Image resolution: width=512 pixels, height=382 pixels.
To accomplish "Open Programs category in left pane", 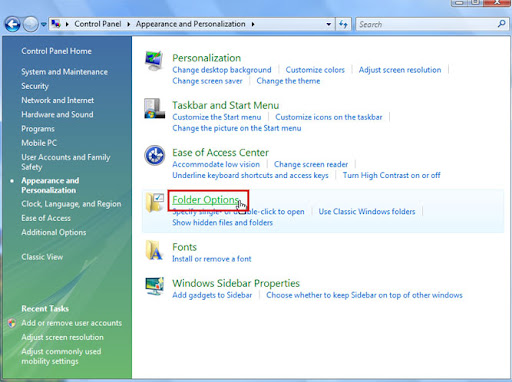I will pos(38,129).
